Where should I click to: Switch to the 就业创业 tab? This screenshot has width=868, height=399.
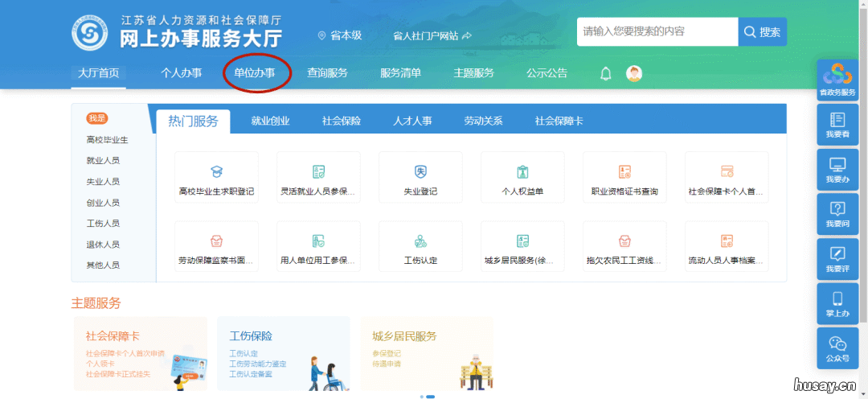(270, 121)
